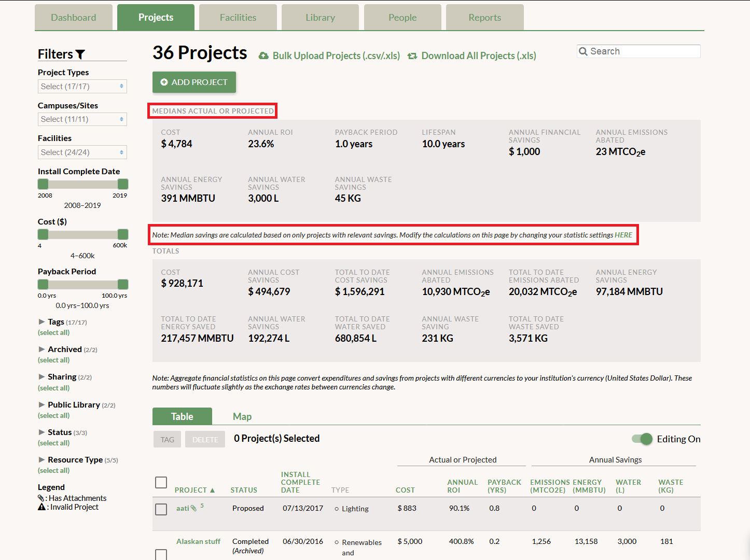Viewport: 750px width, 560px height.
Task: Switch to the Library tab
Action: point(321,18)
